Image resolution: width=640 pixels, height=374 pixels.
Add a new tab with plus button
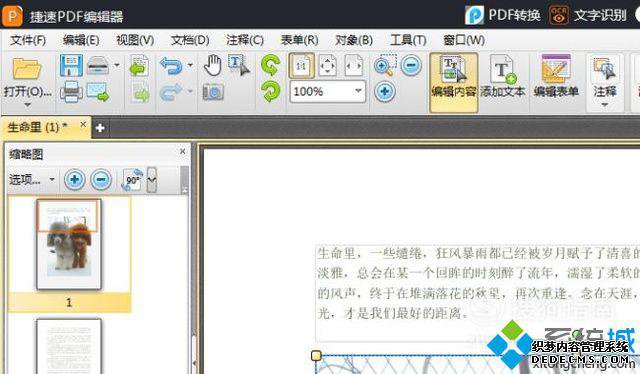pyautogui.click(x=100, y=128)
